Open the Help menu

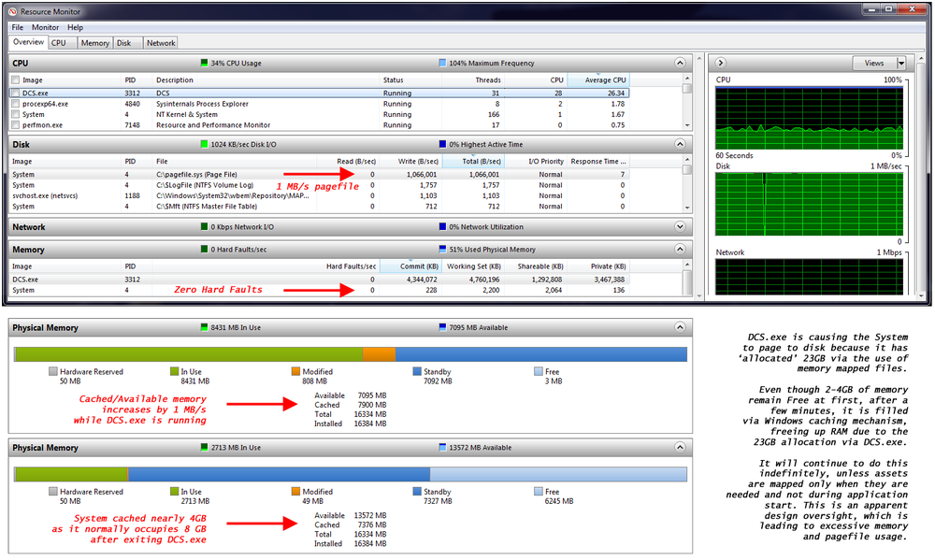[x=75, y=27]
